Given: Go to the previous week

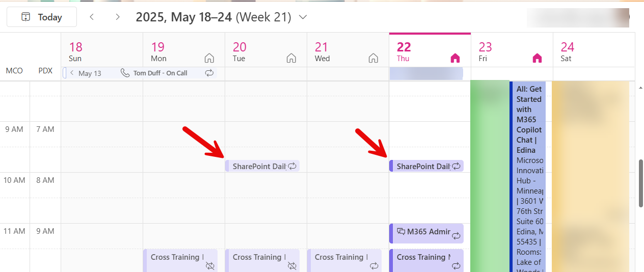Looking at the screenshot, I should coord(92,17).
